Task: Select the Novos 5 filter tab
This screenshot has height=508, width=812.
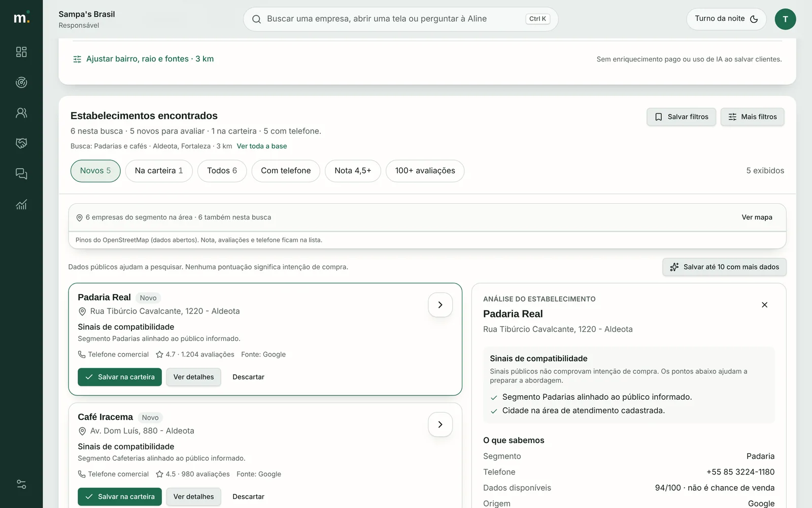Action: pyautogui.click(x=95, y=171)
